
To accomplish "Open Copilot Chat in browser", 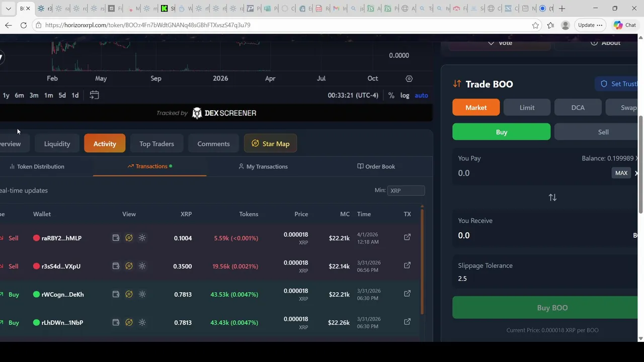I will (625, 25).
